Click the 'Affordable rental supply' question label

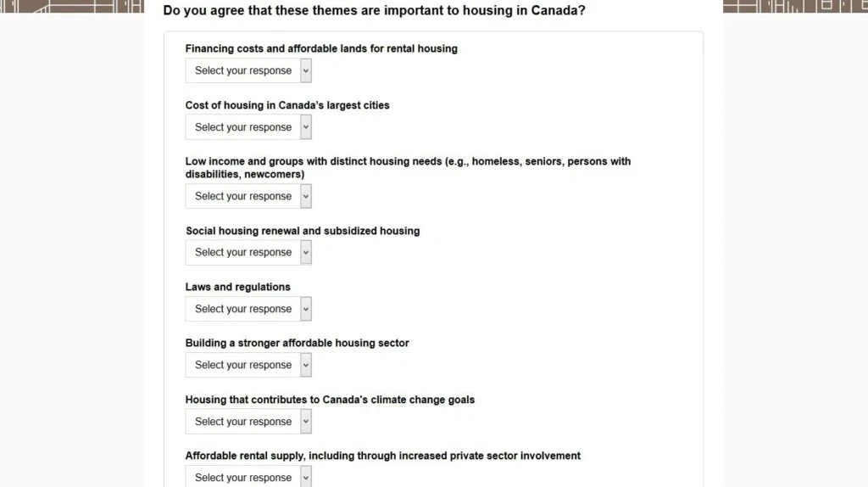tap(383, 456)
